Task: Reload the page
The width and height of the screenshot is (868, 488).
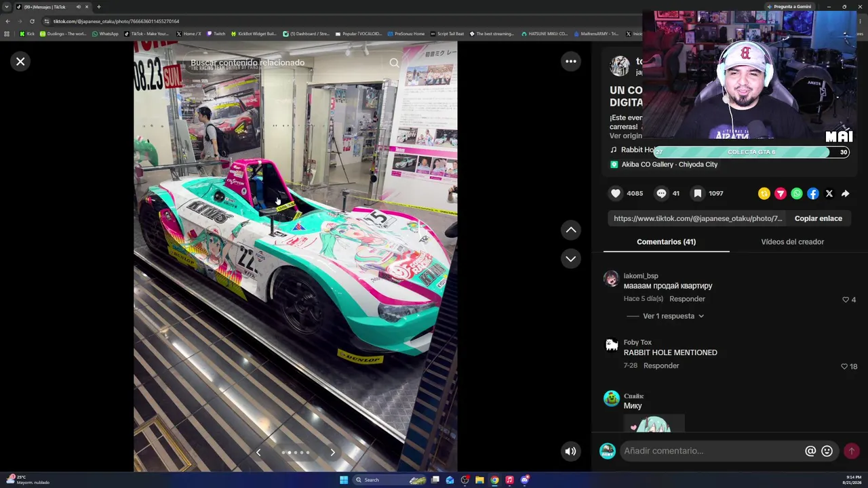Action: [32, 21]
